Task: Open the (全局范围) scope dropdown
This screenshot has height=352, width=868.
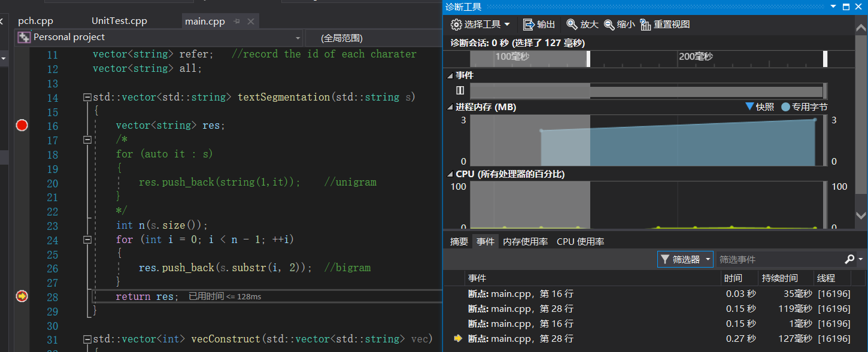Action: coord(373,38)
